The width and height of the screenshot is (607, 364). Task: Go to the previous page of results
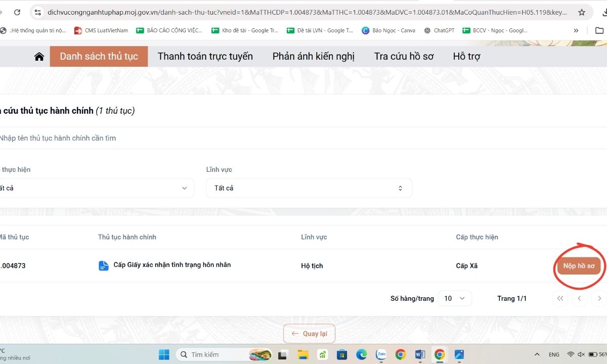(580, 298)
